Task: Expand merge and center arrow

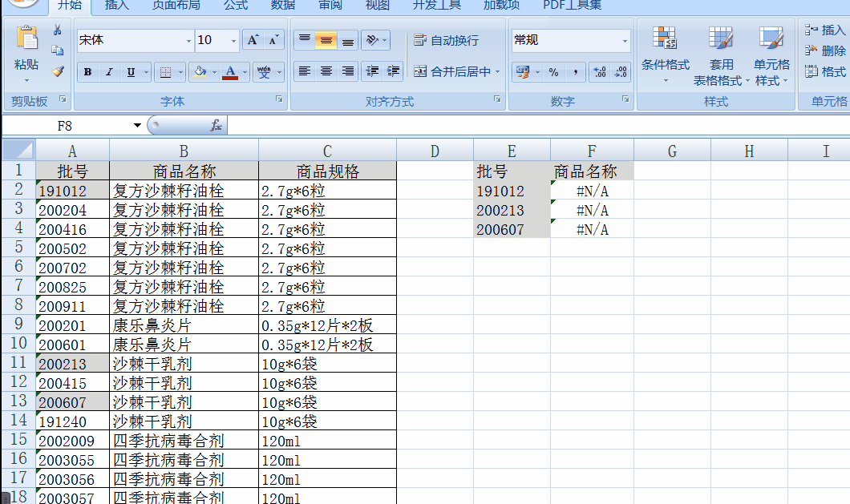Action: pos(497,71)
